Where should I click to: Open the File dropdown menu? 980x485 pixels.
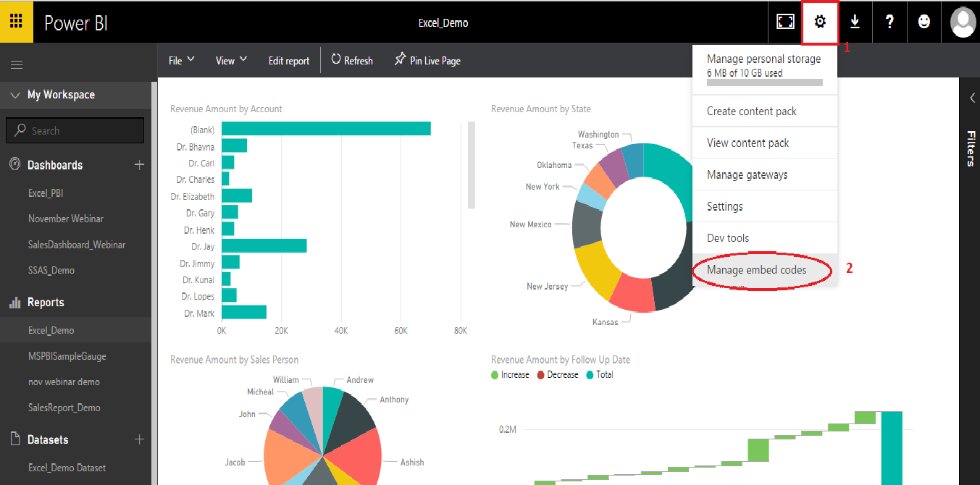point(181,61)
